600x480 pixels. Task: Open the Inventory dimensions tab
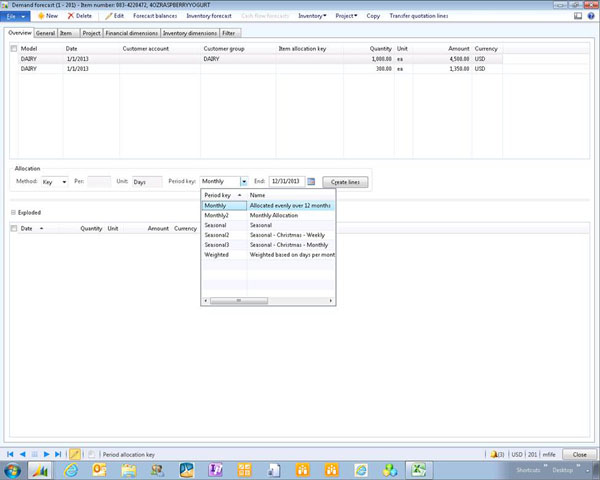point(190,33)
